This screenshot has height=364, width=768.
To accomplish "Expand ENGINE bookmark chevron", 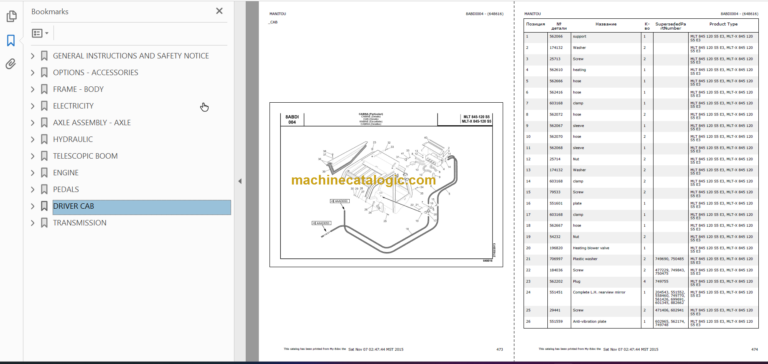I will point(33,172).
